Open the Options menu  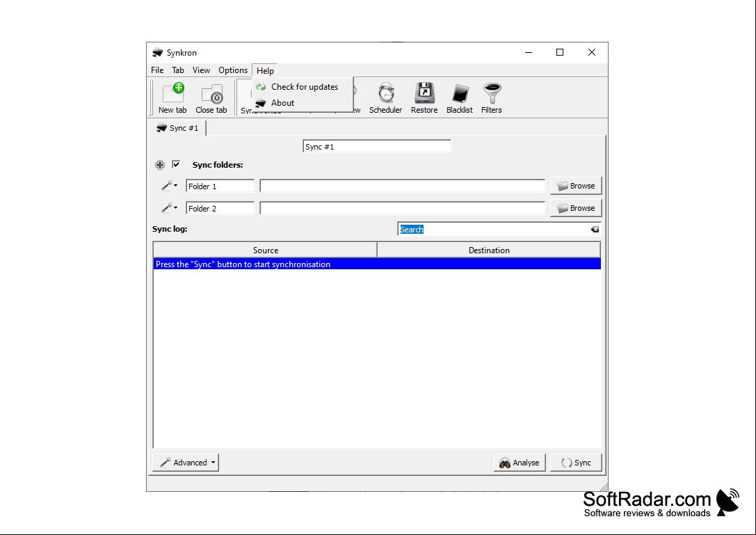[x=233, y=70]
